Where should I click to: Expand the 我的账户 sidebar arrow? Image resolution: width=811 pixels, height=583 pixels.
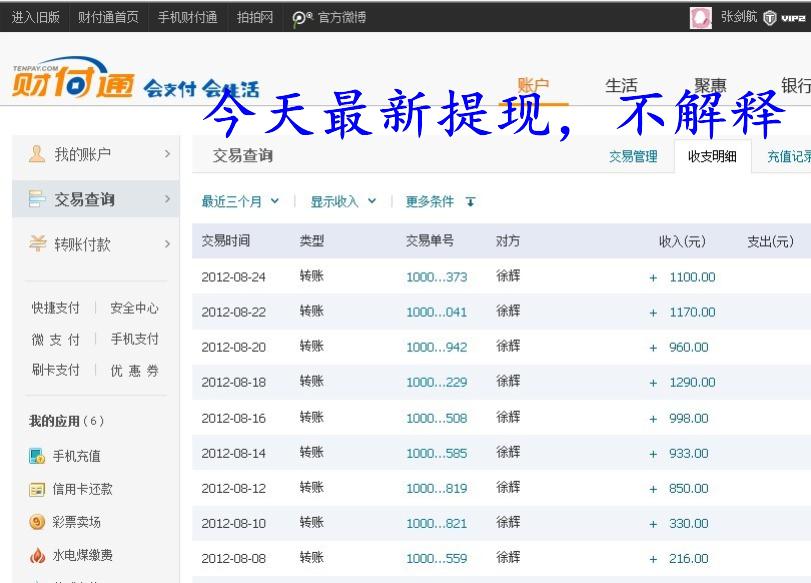167,154
